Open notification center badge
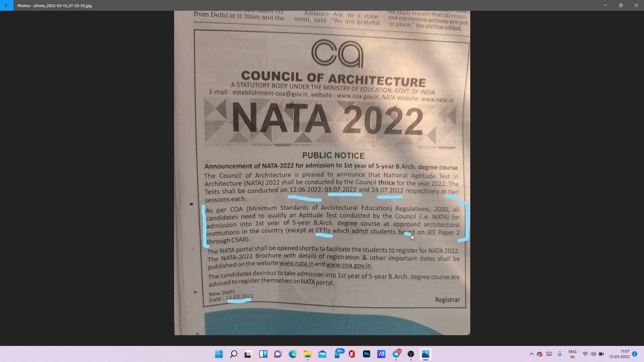 [634, 354]
